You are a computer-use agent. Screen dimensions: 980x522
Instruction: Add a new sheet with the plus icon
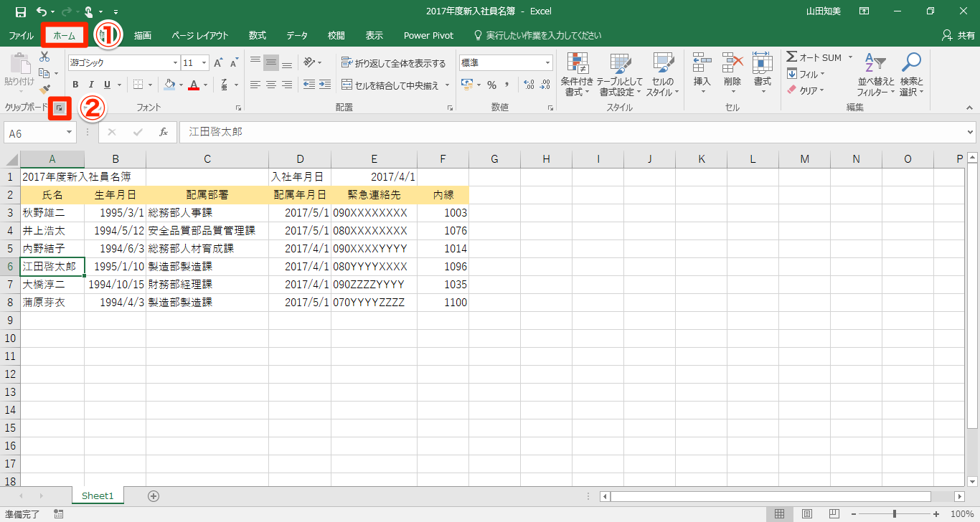[153, 495]
